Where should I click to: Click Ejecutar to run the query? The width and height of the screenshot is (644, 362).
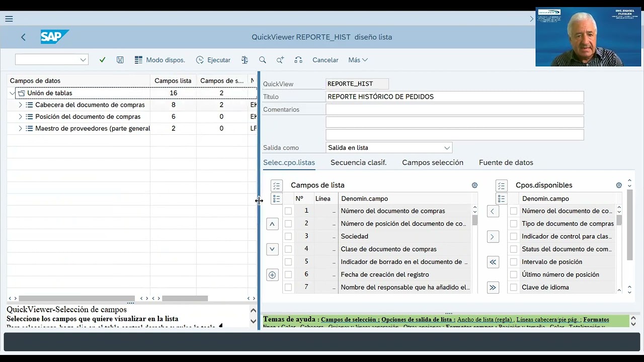click(x=213, y=60)
